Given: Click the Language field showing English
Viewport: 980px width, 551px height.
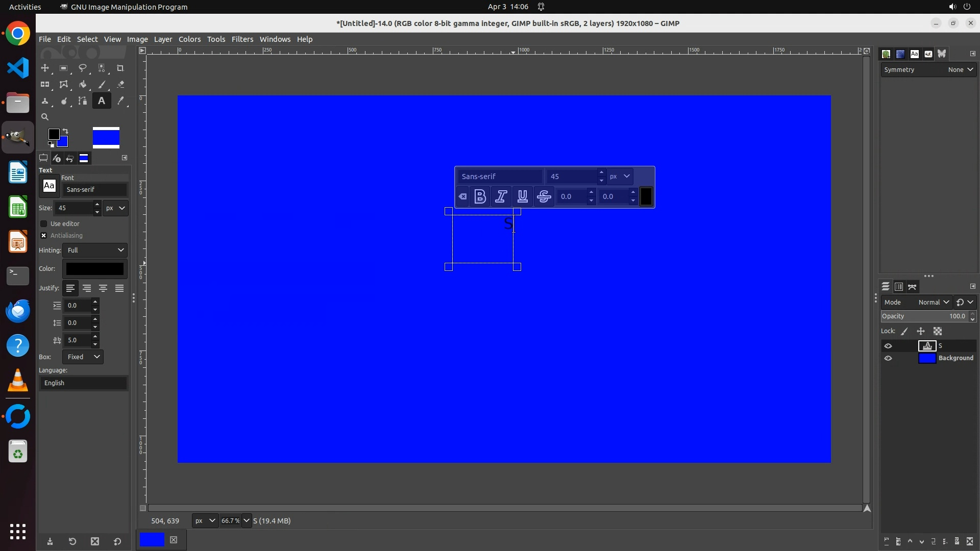Looking at the screenshot, I should [83, 383].
